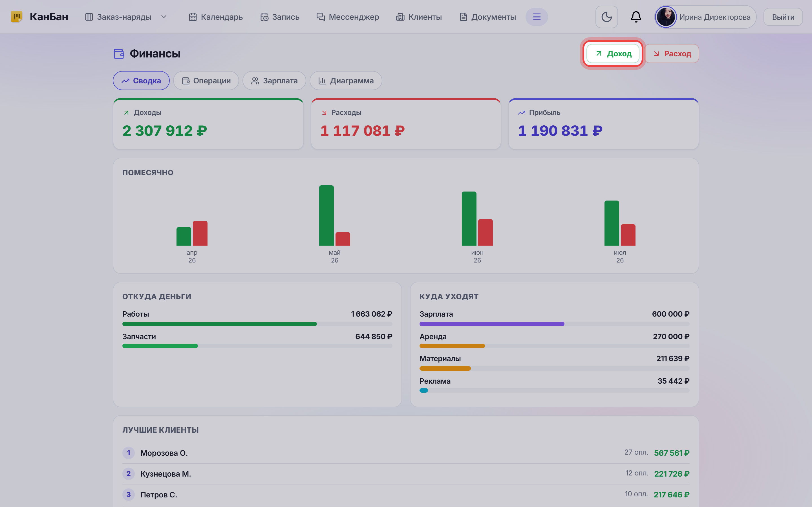Click the green May income bar

(326, 215)
